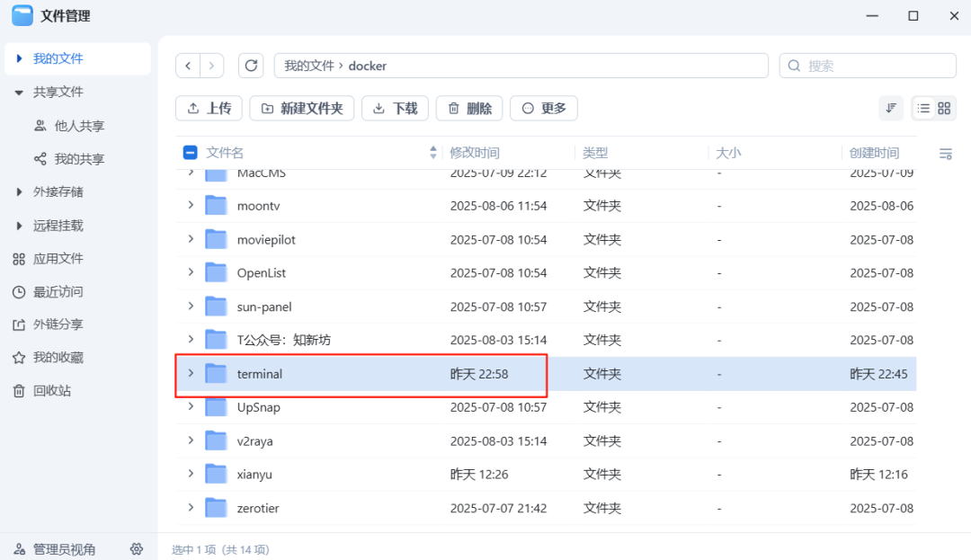Viewport: 971px width, 560px height.
Task: Click the 新建文件夹 button
Action: [302, 108]
